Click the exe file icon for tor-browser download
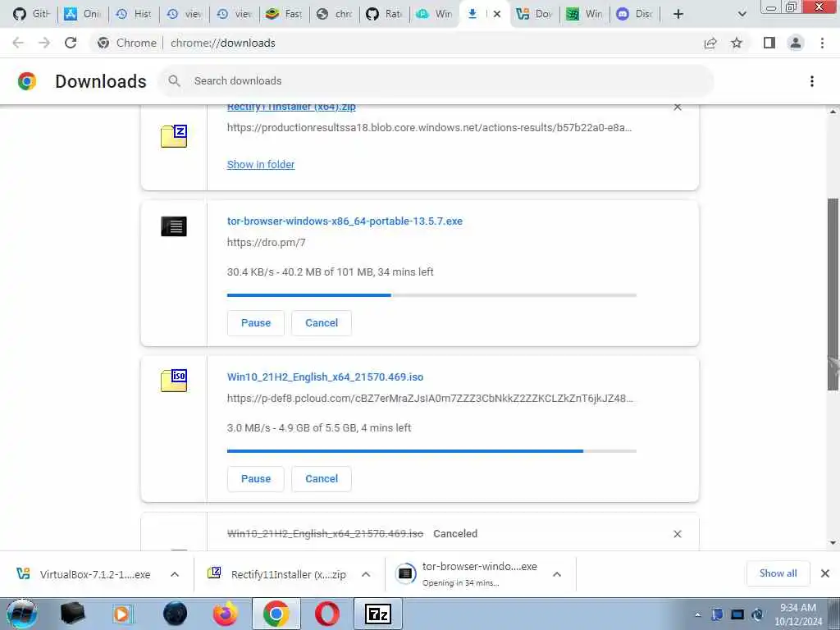Viewport: 840px width, 630px height. point(174,226)
